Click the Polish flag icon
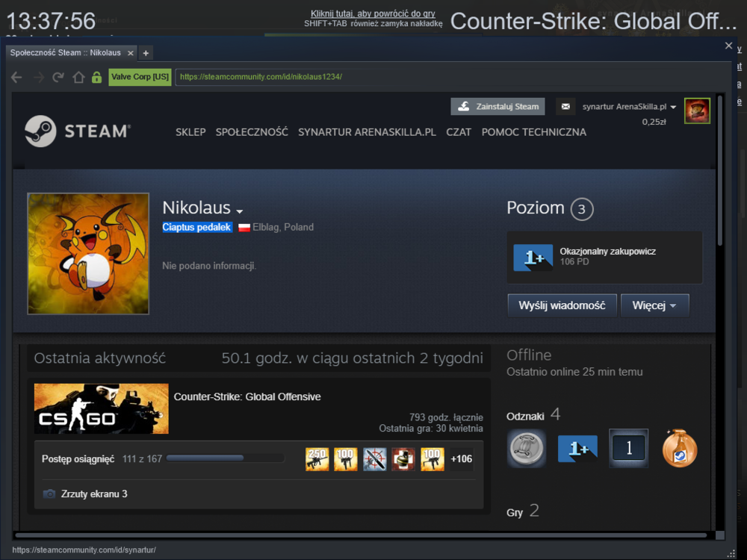 [244, 228]
